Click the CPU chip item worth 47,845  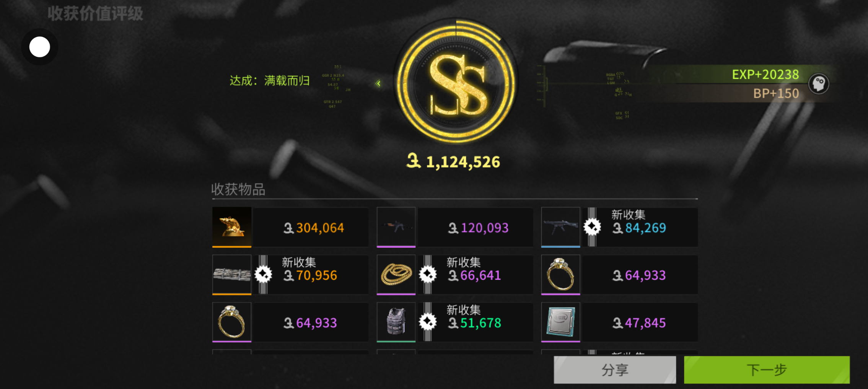tap(560, 322)
